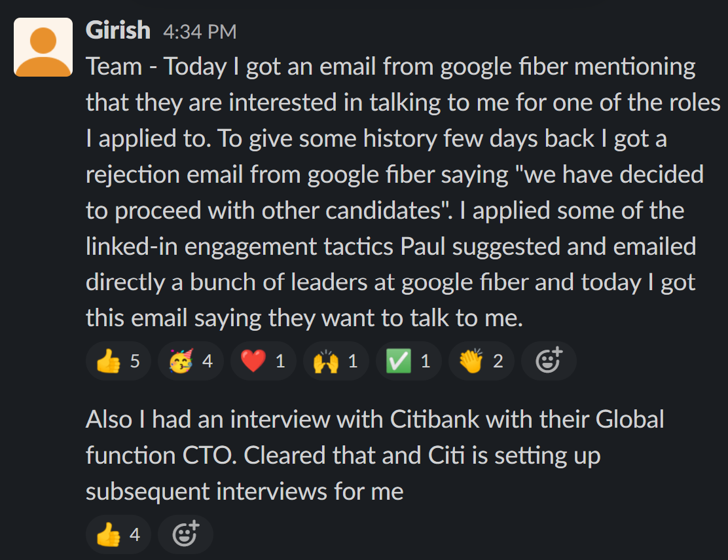Click the "subsequent interviews for me" line

244,491
